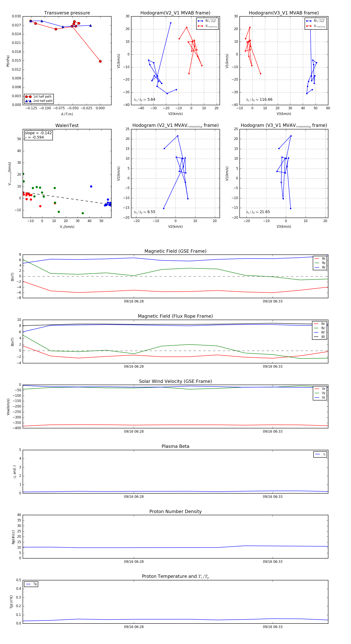
Task: Click the 'Solar Wind Velocity (GSE Frame)' title
Action: tap(175, 382)
